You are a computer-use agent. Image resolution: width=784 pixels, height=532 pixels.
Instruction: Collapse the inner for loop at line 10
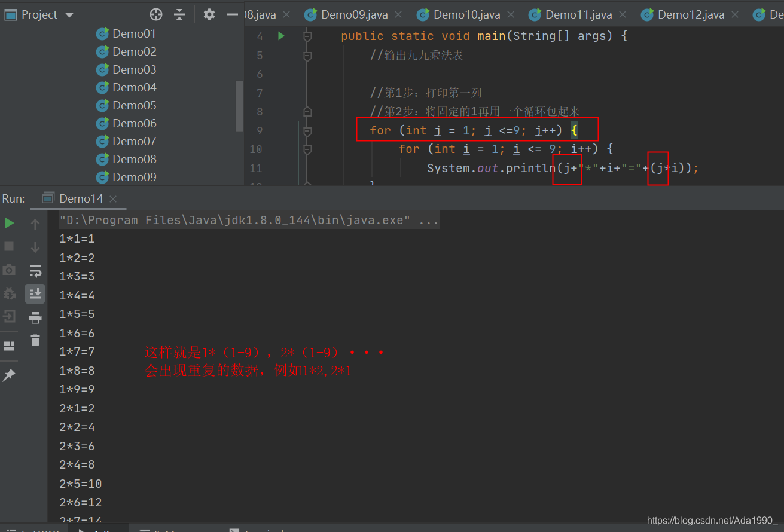tap(307, 149)
